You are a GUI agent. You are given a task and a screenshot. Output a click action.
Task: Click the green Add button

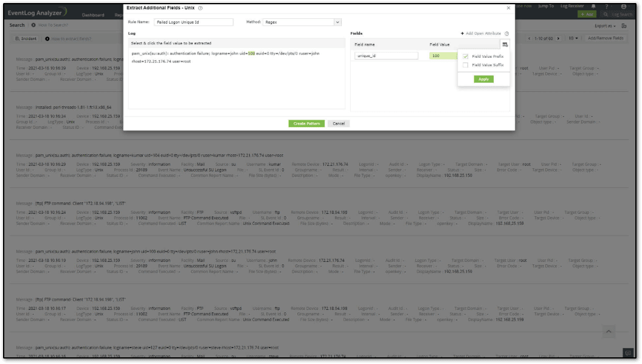pyautogui.click(x=587, y=15)
